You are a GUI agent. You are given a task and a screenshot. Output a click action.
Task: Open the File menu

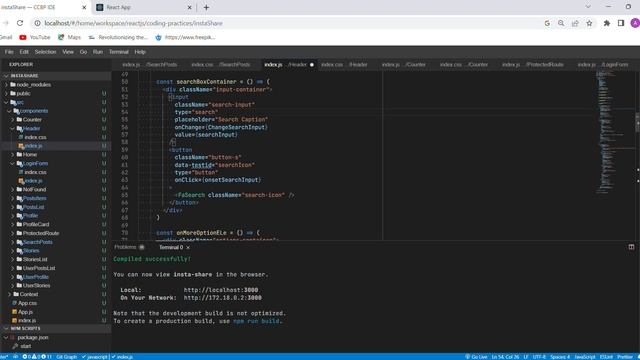coord(9,52)
